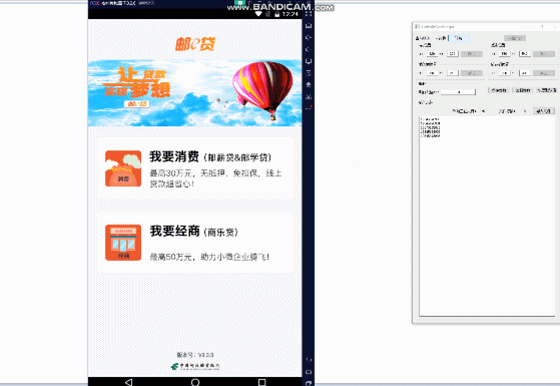Screen dimensions: 560x386
Task: Click the button right of the dropdowns above the log
Action: tap(544, 111)
